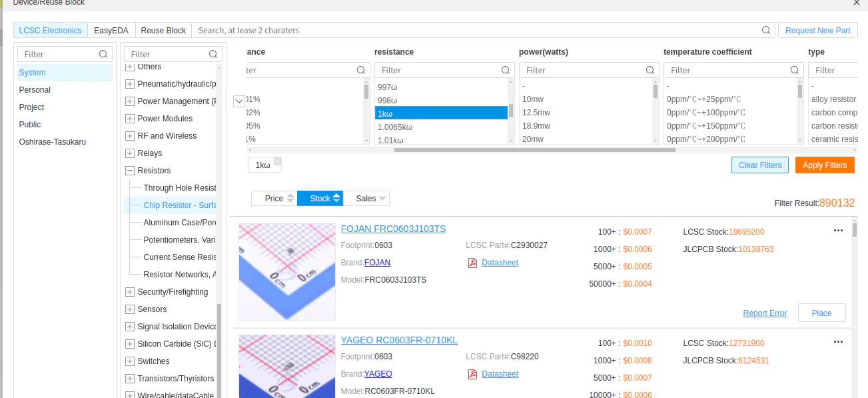Select System library source

point(65,73)
